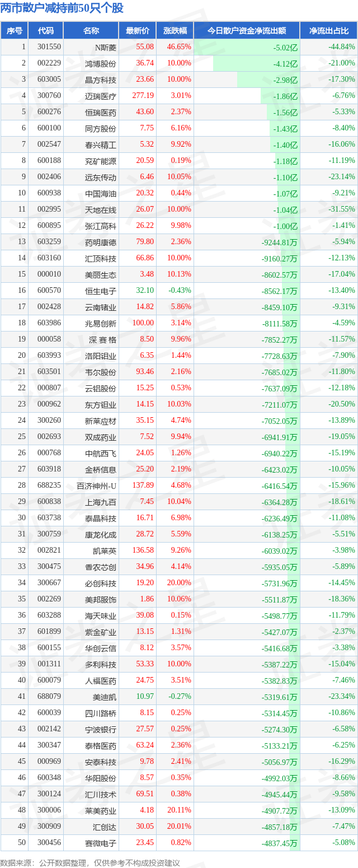Select the 数据来源 disclaimer footer text
Viewport: 358px width, 868px height.
click(x=90, y=863)
